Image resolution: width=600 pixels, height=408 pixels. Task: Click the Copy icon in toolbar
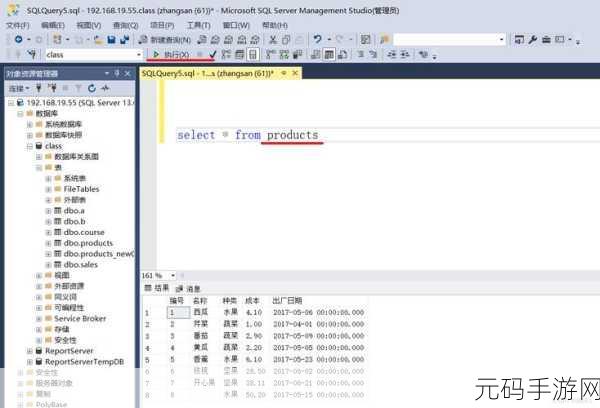pyautogui.click(x=286, y=39)
